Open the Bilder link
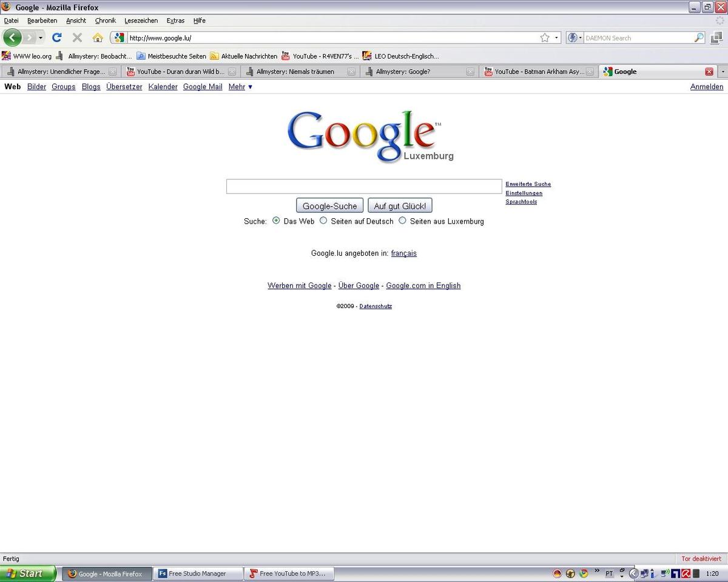728x582 pixels. coord(36,87)
